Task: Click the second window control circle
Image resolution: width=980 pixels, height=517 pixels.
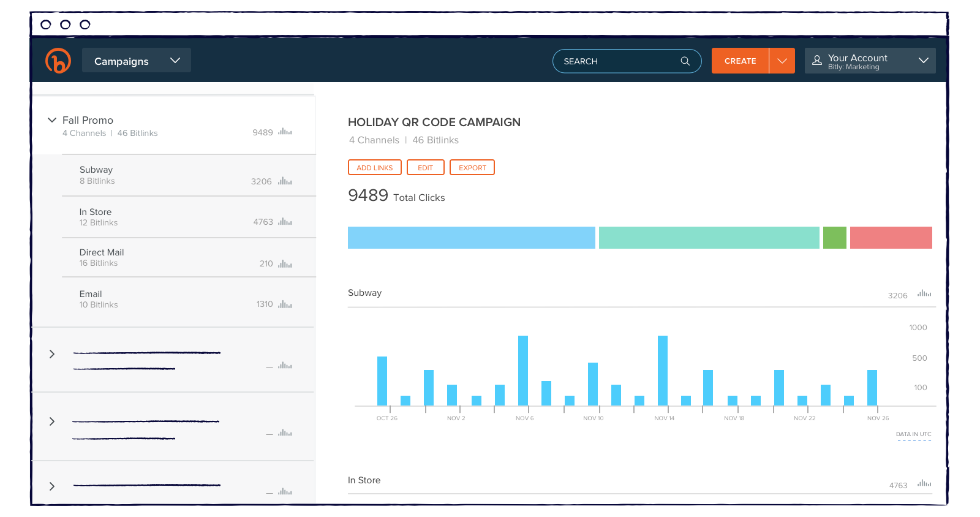Action: (x=66, y=25)
